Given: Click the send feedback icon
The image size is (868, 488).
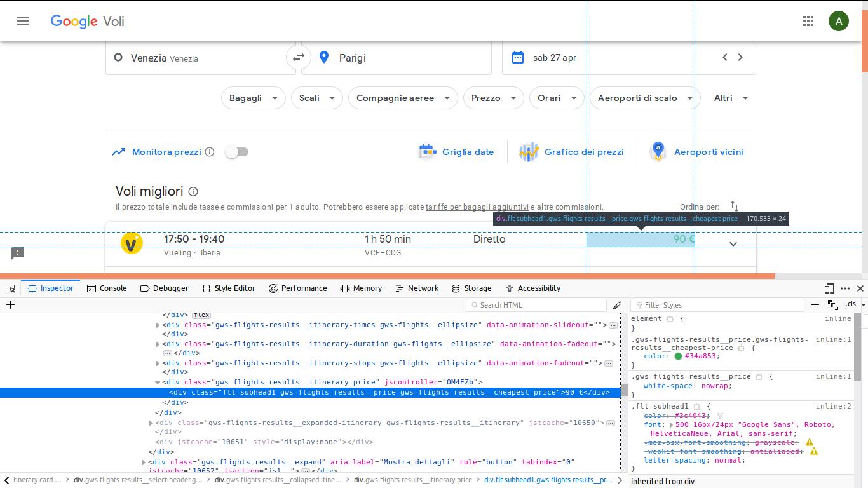Looking at the screenshot, I should coord(18,253).
